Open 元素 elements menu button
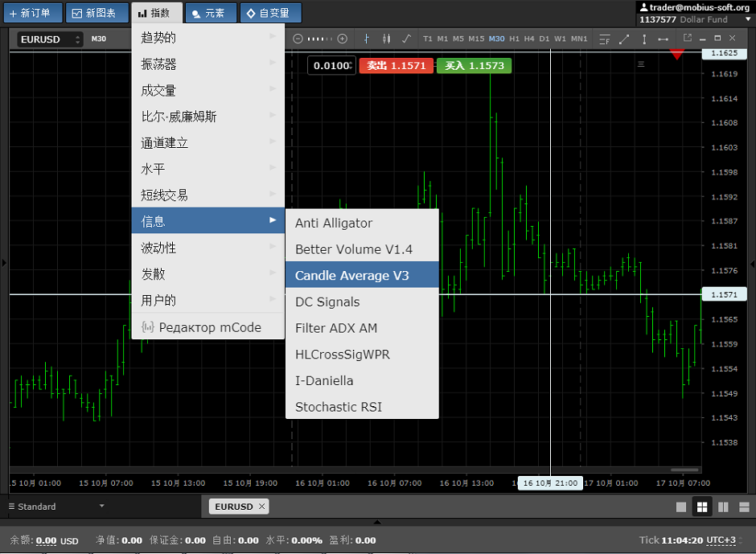Image resolution: width=756 pixels, height=554 pixels. 212,13
